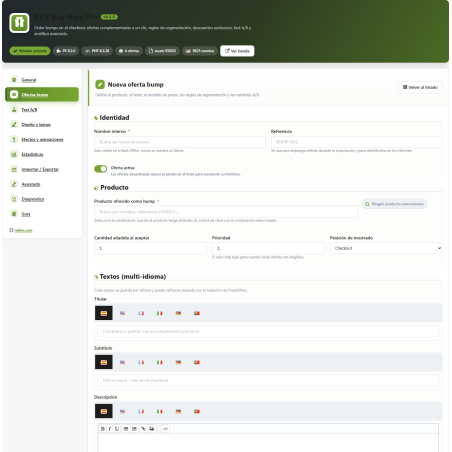Focus the Cantidad añadida al aceptar field
Screen dimensions: 452x452
150,248
